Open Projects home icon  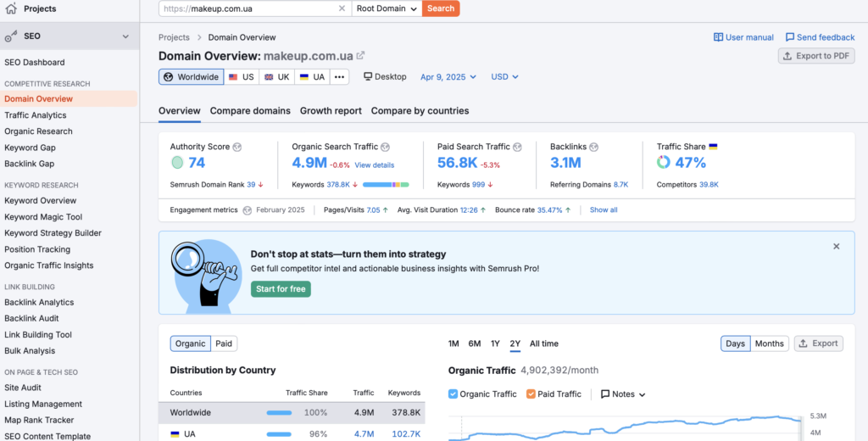11,8
